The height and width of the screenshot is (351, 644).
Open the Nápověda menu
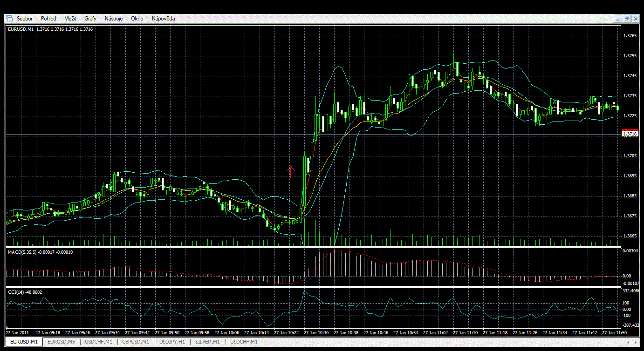(164, 19)
